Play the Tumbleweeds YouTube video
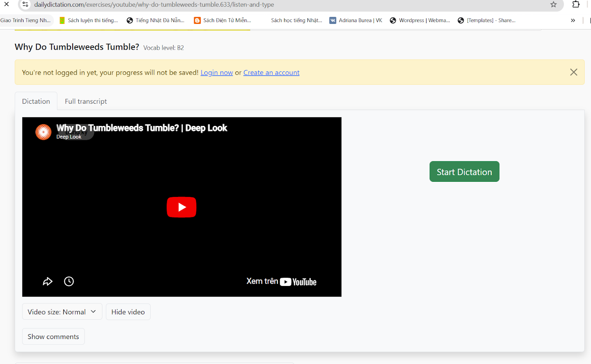Viewport: 591px width, 364px height. (x=181, y=207)
